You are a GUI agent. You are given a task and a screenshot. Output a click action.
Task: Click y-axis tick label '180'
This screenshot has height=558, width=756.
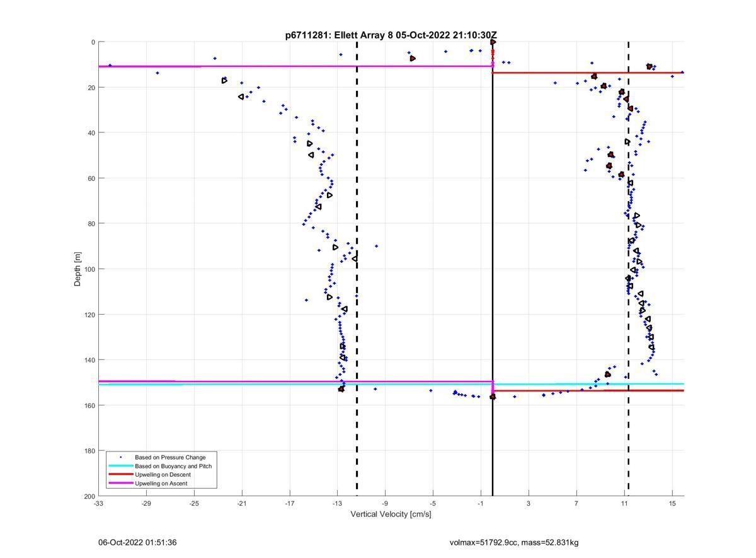point(89,451)
